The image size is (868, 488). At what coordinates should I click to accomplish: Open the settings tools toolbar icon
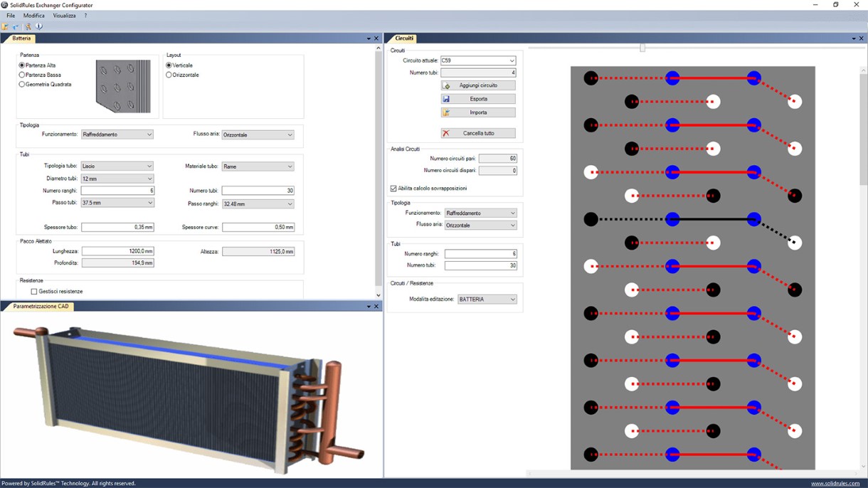pyautogui.click(x=28, y=26)
